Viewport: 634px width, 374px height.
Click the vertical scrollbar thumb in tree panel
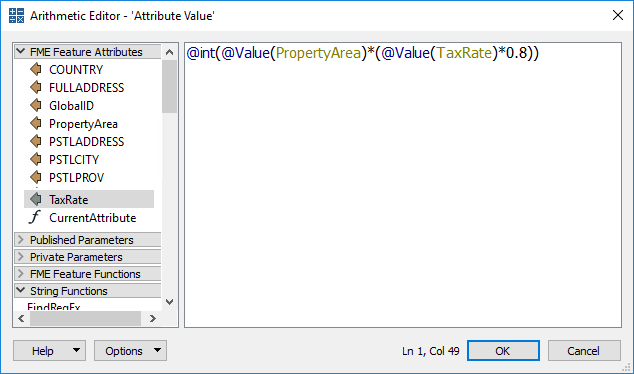point(170,87)
